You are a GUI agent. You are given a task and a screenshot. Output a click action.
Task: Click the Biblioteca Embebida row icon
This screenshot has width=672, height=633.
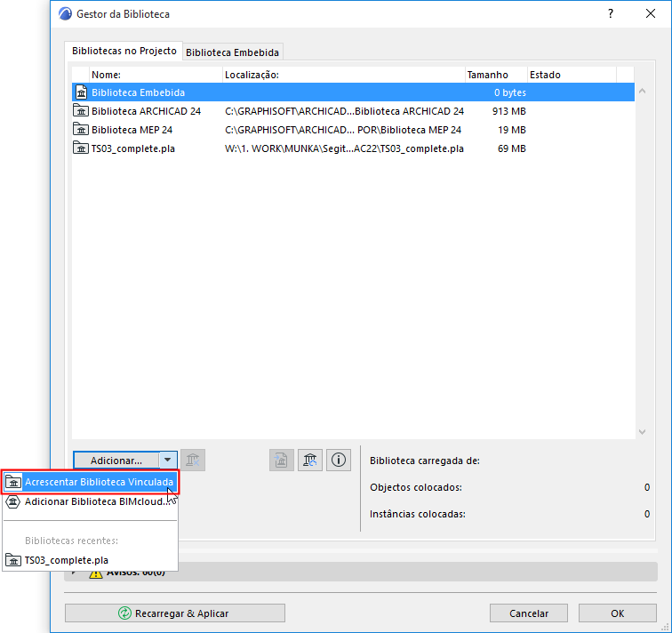(x=81, y=92)
